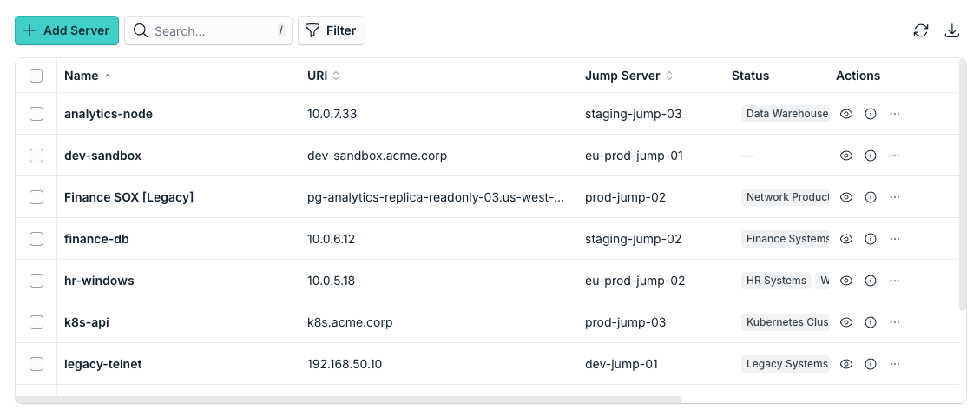Viewport: 980px width, 417px height.
Task: Click URI k8s.acme.corp
Action: click(350, 322)
